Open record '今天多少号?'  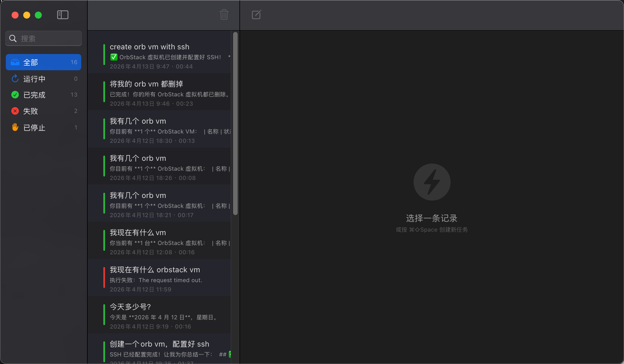click(159, 315)
